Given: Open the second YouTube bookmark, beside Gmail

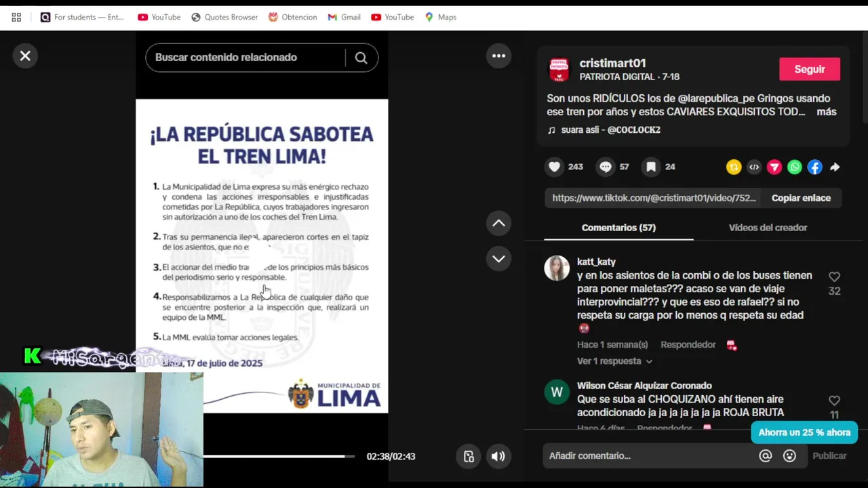Looking at the screenshot, I should click(392, 17).
